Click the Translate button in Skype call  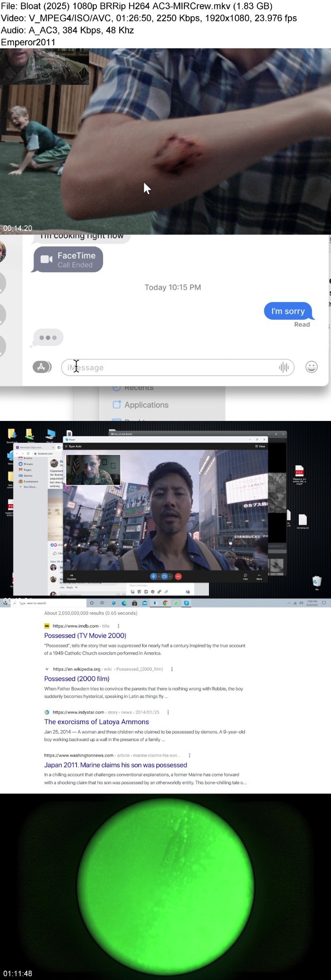click(71, 577)
